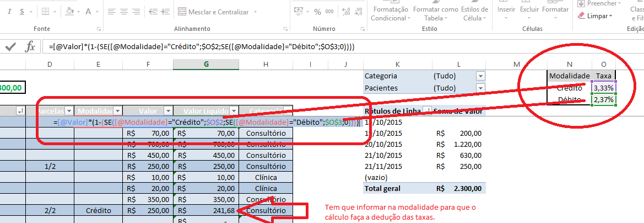
Task: Open the Preencher fill menu
Action: pos(599,3)
